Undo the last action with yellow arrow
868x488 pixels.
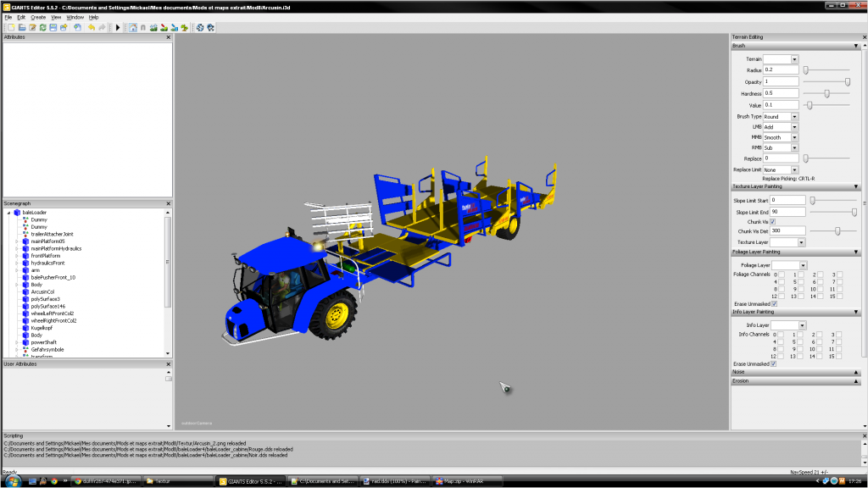tap(92, 27)
